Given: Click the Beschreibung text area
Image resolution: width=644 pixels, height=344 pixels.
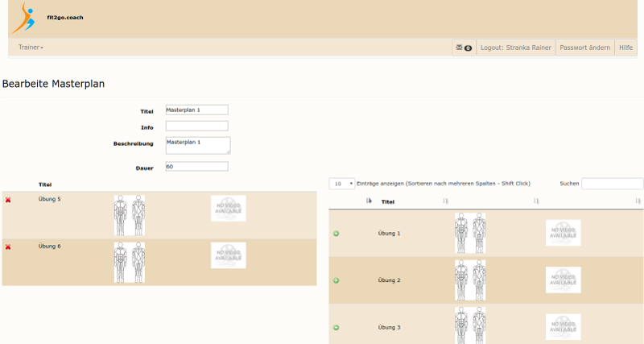Looking at the screenshot, I should click(197, 145).
